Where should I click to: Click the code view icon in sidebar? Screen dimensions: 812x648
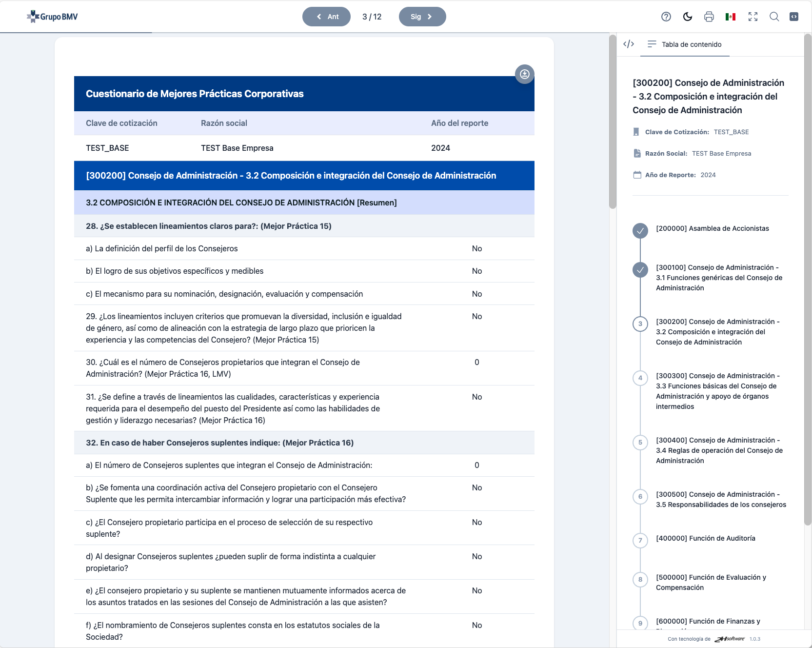[629, 44]
